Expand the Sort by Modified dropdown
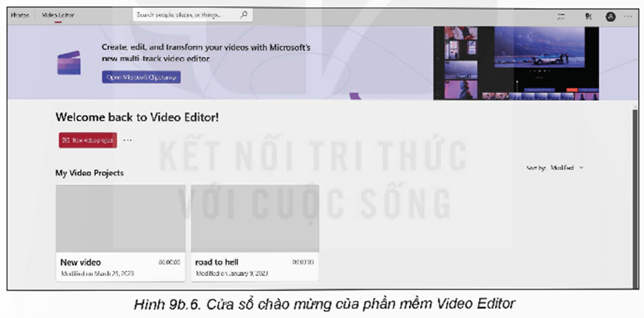The width and height of the screenshot is (644, 318). [556, 168]
